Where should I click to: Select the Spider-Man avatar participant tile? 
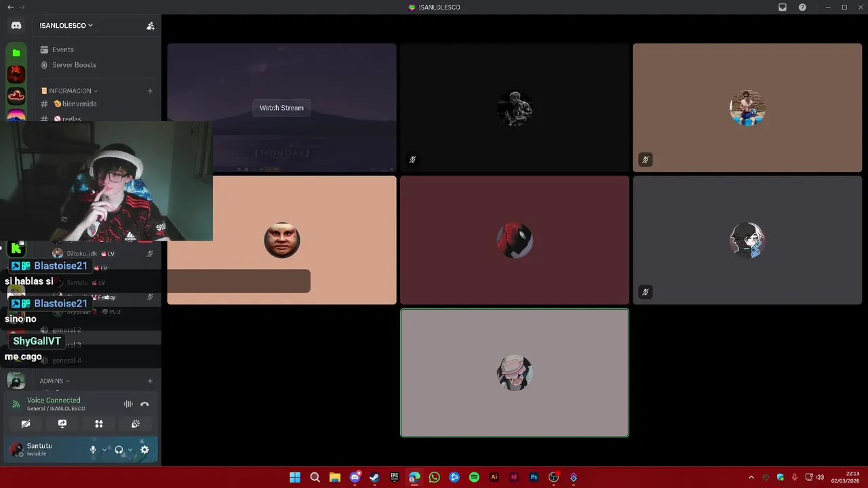(515, 240)
